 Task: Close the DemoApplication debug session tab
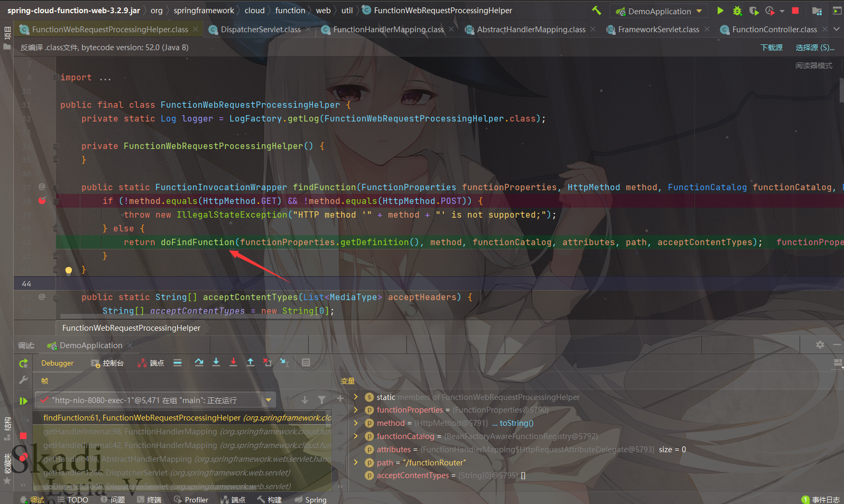click(x=130, y=345)
